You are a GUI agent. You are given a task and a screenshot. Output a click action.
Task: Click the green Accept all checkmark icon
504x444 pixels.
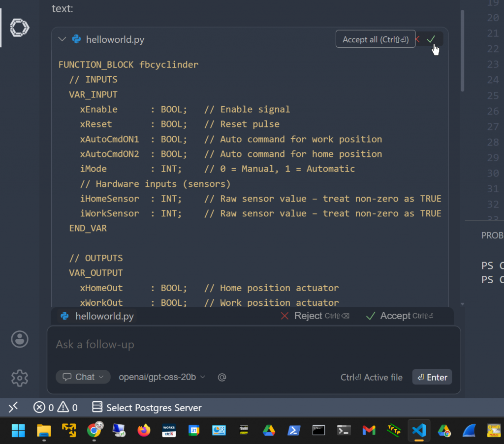[431, 39]
